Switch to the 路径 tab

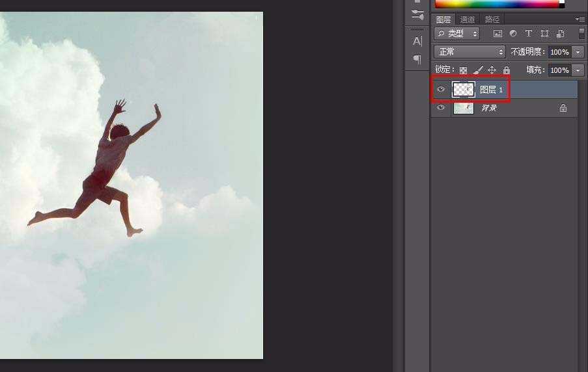point(492,20)
